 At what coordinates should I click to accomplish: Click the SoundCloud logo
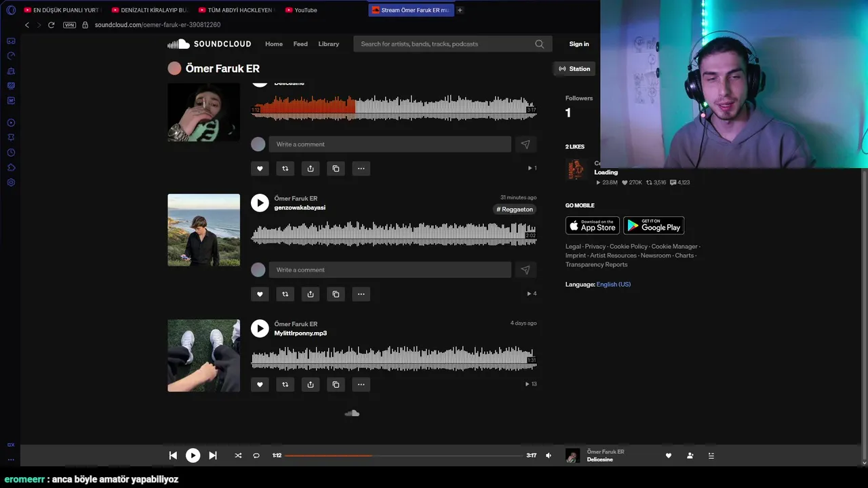point(210,44)
